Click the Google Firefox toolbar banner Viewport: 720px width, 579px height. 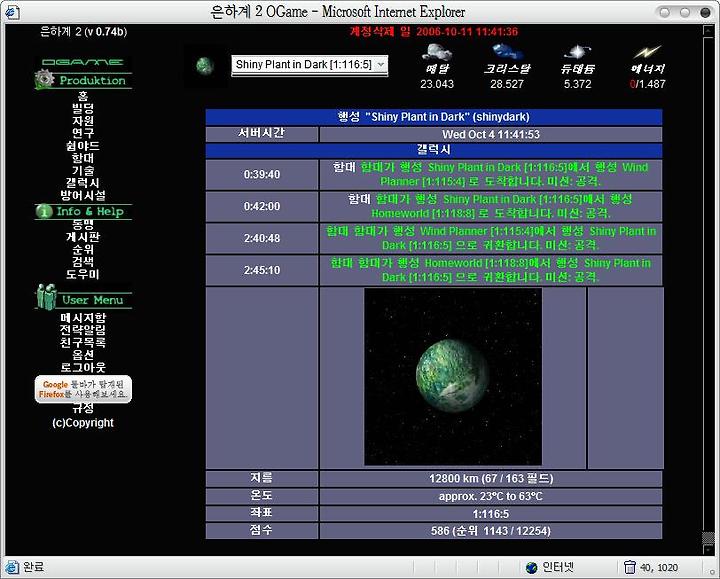coord(83,389)
